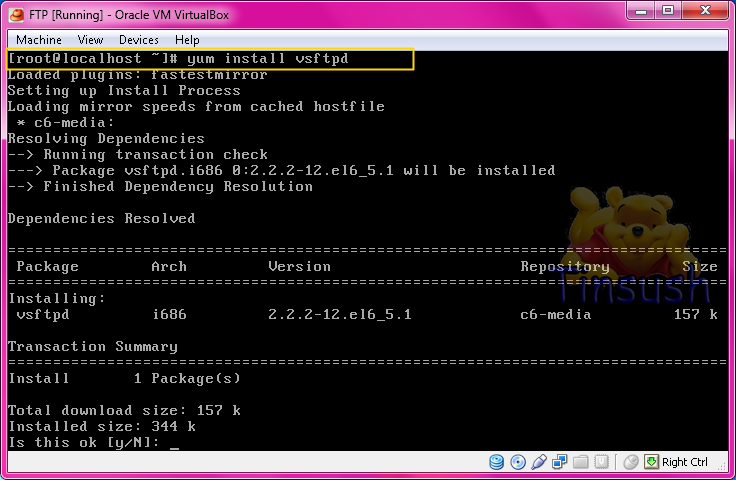This screenshot has height=480, width=736.
Task: Click the USB devices status icon
Action: pyautogui.click(x=539, y=462)
